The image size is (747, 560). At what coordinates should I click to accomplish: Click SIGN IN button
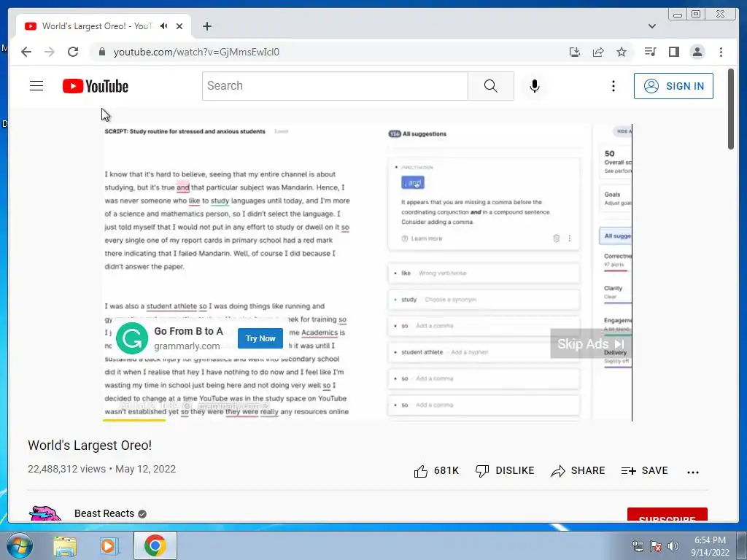[x=673, y=86]
